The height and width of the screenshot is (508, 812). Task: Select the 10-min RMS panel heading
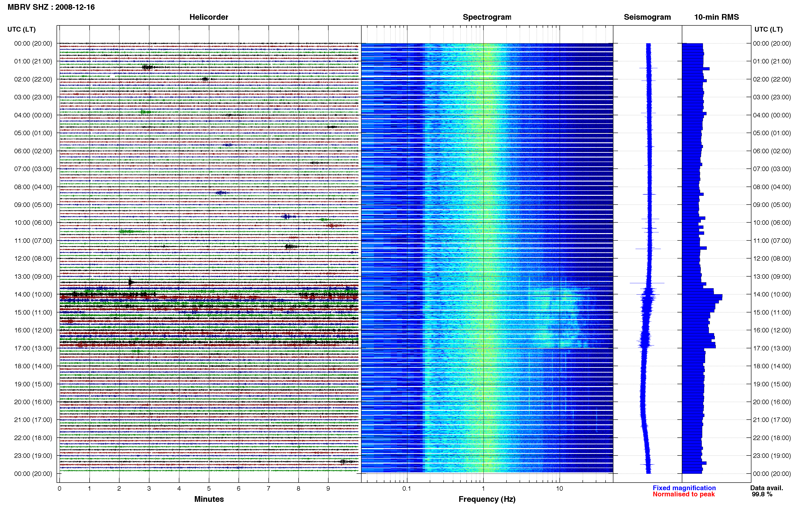pyautogui.click(x=716, y=17)
